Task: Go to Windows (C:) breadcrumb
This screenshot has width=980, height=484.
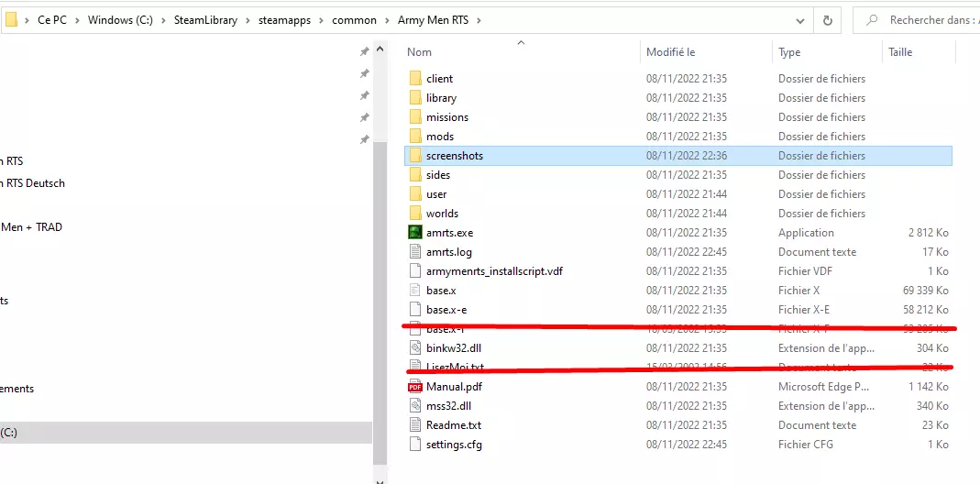Action: [121, 20]
